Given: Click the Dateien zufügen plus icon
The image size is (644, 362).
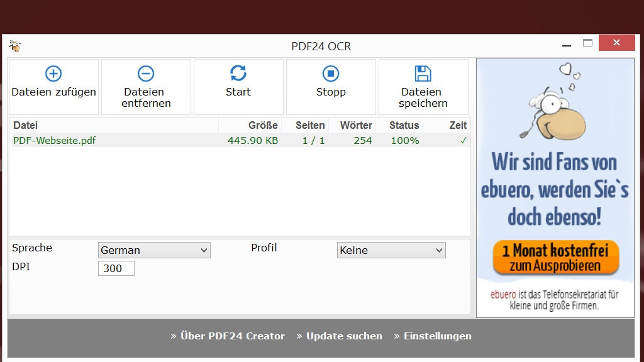Looking at the screenshot, I should coord(53,74).
